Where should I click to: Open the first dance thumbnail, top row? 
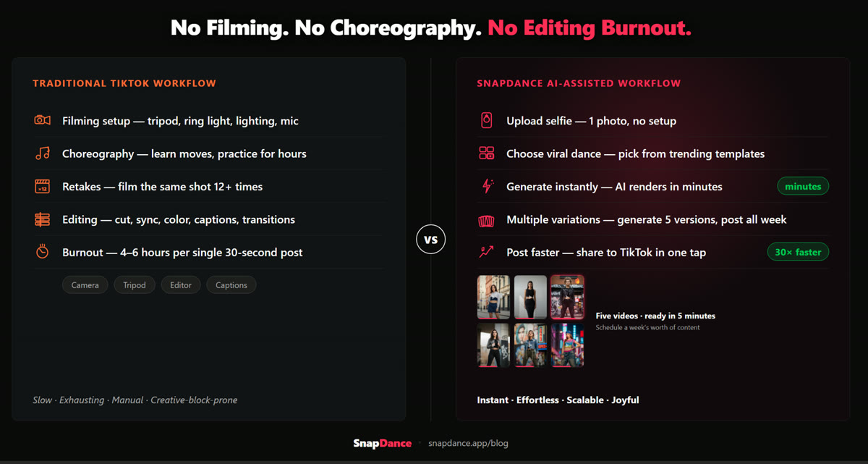[x=494, y=297]
